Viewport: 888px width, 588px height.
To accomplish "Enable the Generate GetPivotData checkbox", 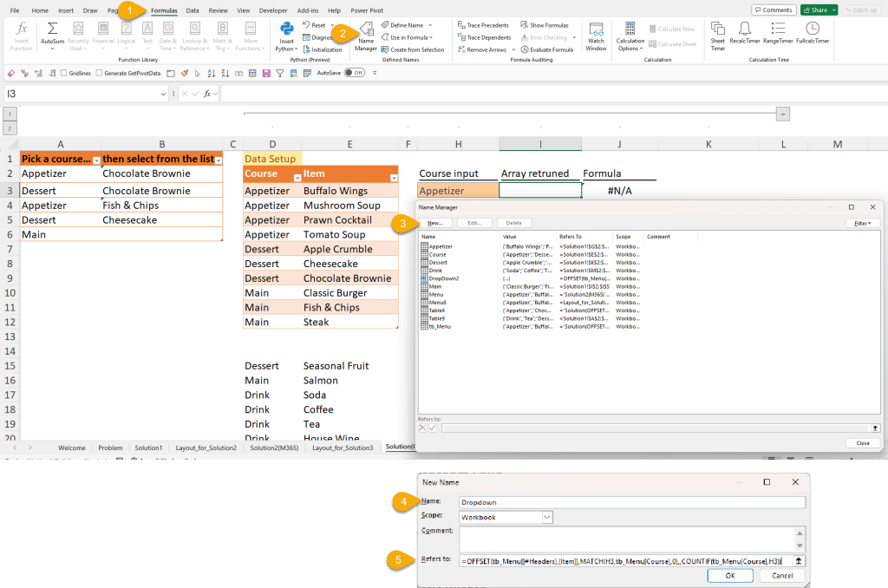I will tap(99, 73).
